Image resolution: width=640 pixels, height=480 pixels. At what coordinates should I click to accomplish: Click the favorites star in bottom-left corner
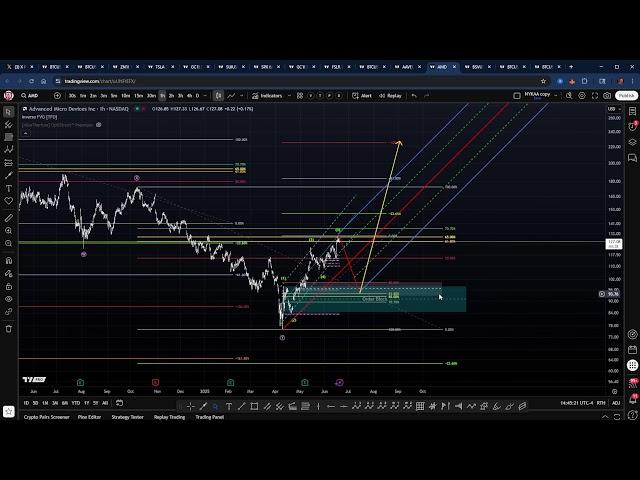pos(9,411)
